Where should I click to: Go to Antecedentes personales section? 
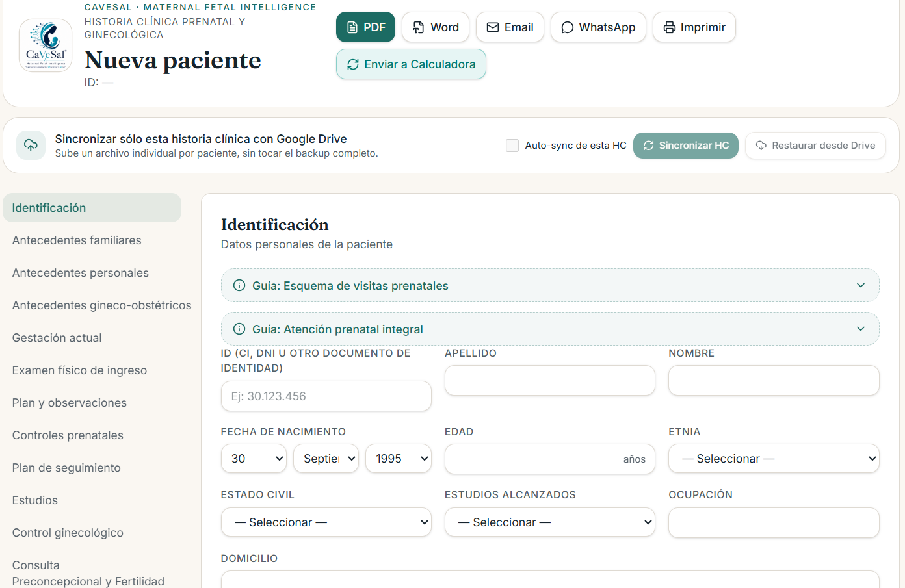pos(92,273)
